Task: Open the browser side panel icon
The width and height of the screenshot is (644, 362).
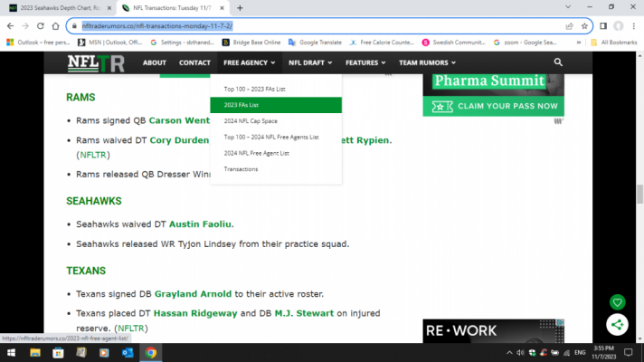Action: point(603,26)
